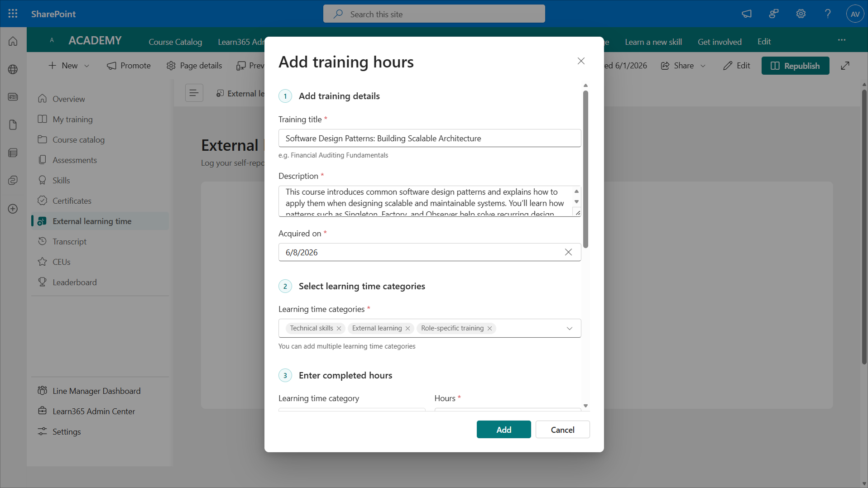Select External learning time in the sidebar
The image size is (868, 488).
[100, 221]
